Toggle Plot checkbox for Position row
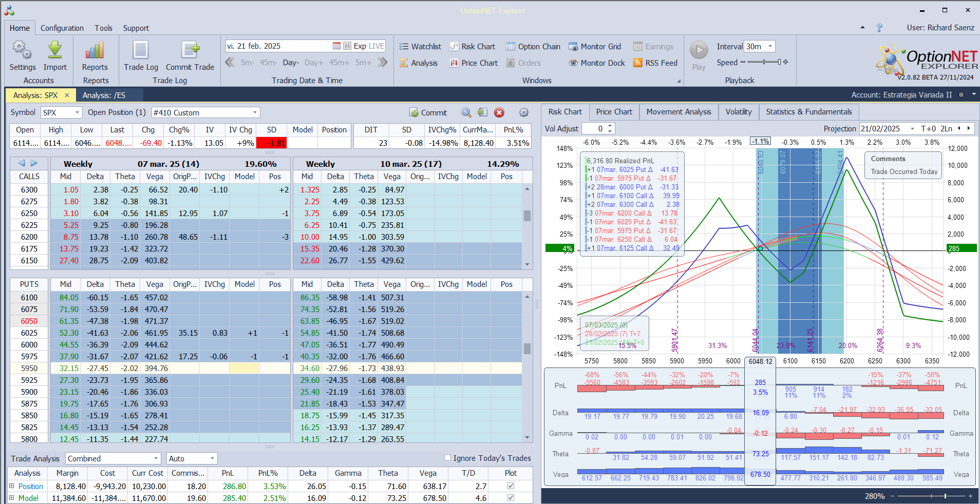Viewport: 980px width, 504px height. 511,486
